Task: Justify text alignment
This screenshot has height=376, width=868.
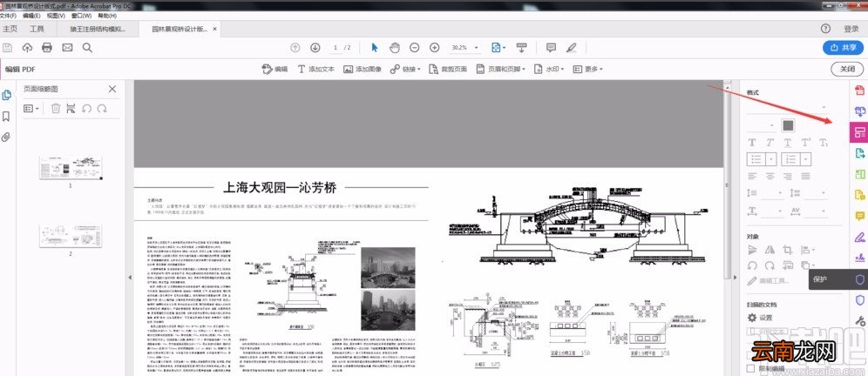Action: pyautogui.click(x=805, y=176)
